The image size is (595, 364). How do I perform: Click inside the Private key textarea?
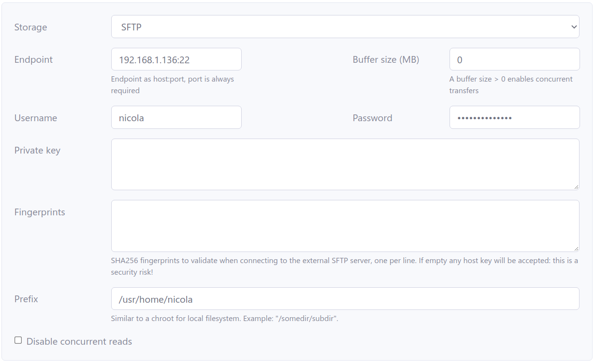345,164
